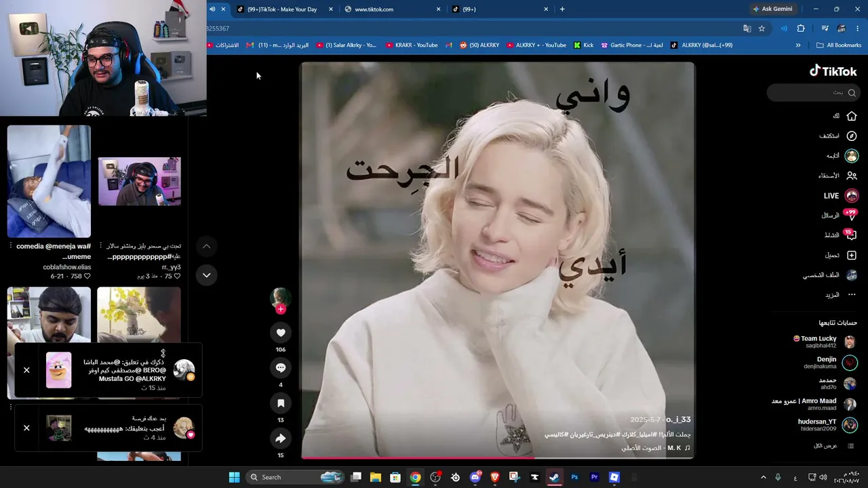Open the Chrome three-dot menu

[x=858, y=28]
